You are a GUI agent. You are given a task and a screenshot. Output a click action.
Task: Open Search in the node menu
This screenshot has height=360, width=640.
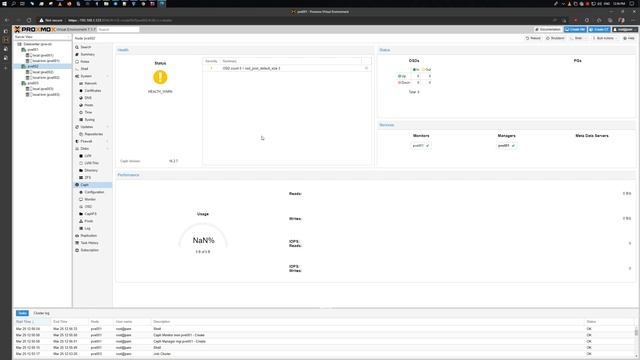pyautogui.click(x=93, y=47)
